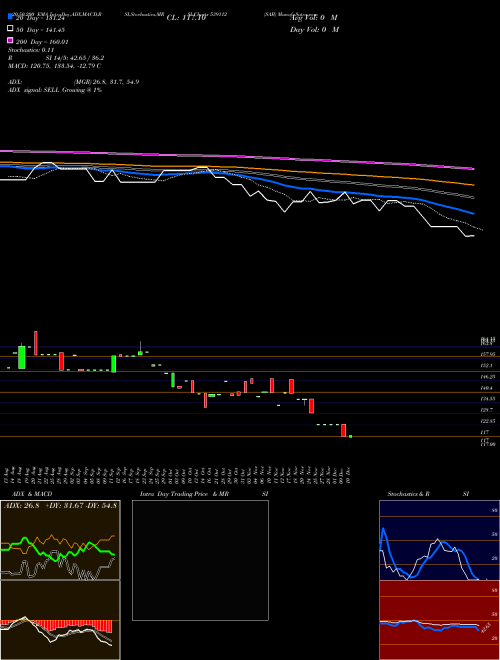Click the 'Intra Day Trading Price & MR' title
The height and width of the screenshot is (660, 500).
(x=184, y=494)
